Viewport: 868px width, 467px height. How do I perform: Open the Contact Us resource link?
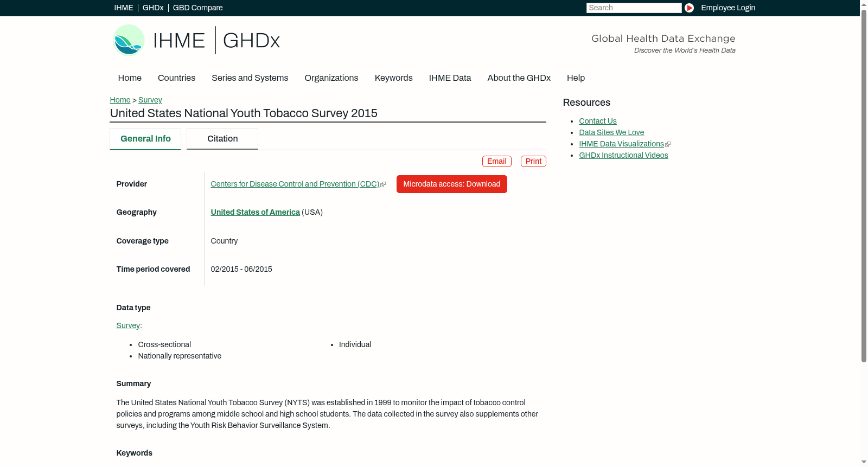click(598, 121)
